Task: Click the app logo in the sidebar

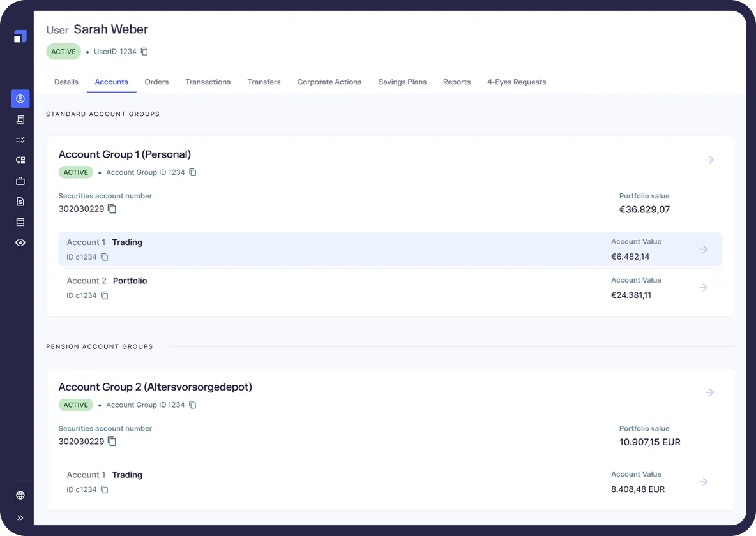Action: tap(20, 36)
